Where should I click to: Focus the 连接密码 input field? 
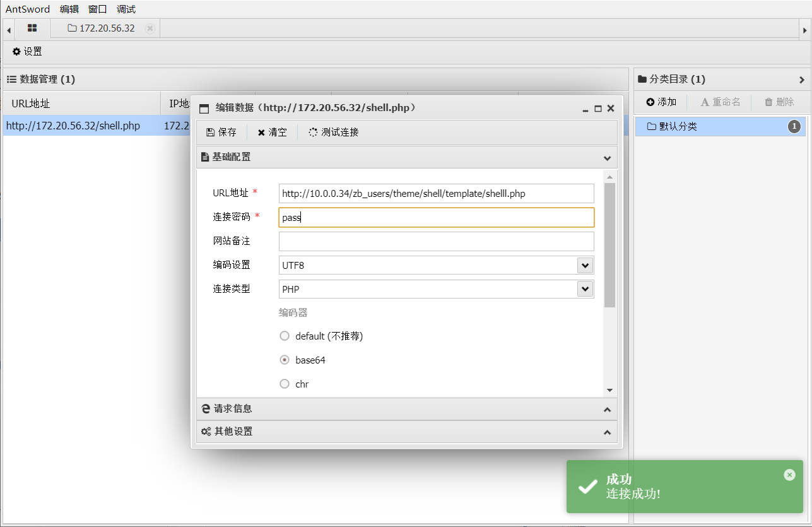437,218
